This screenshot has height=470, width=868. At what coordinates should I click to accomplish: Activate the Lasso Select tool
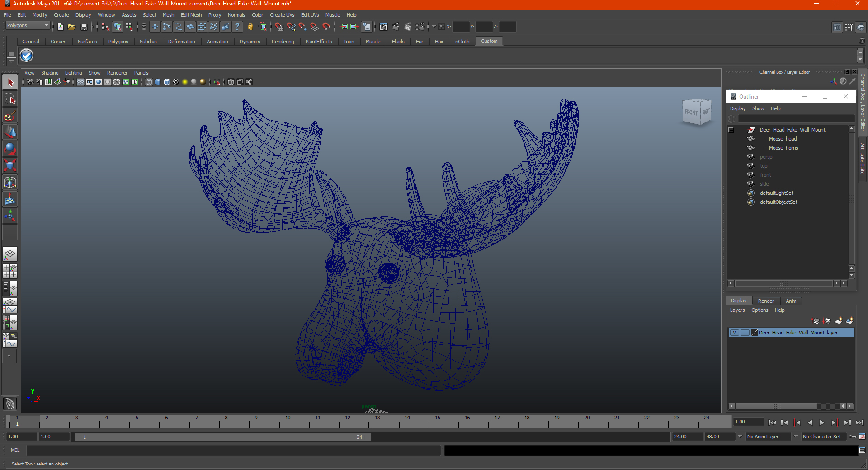pyautogui.click(x=10, y=99)
